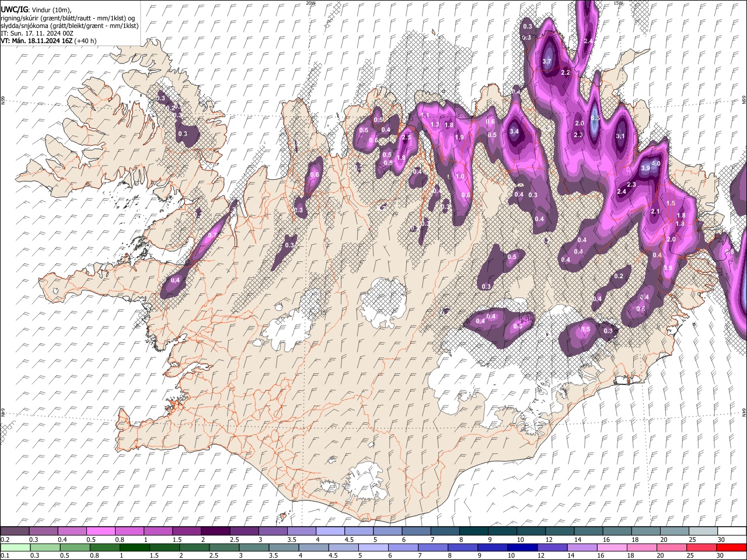Select the bright red 30 swatch in the lower legend row
The width and height of the screenshot is (747, 560).
coord(731,547)
